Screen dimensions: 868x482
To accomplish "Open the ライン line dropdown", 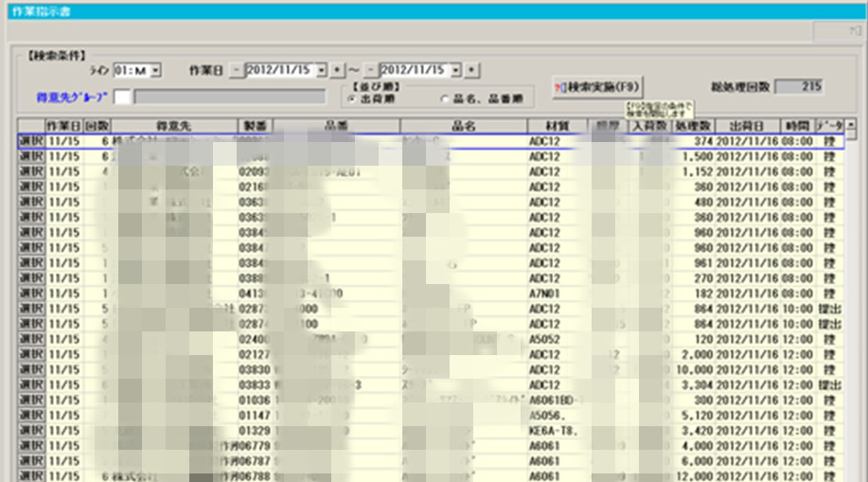I will coord(155,70).
